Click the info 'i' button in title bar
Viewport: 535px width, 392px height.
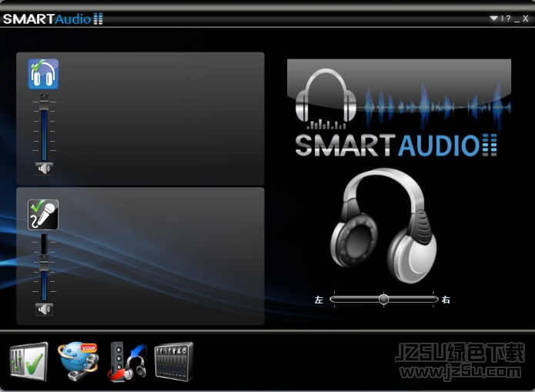[502, 18]
